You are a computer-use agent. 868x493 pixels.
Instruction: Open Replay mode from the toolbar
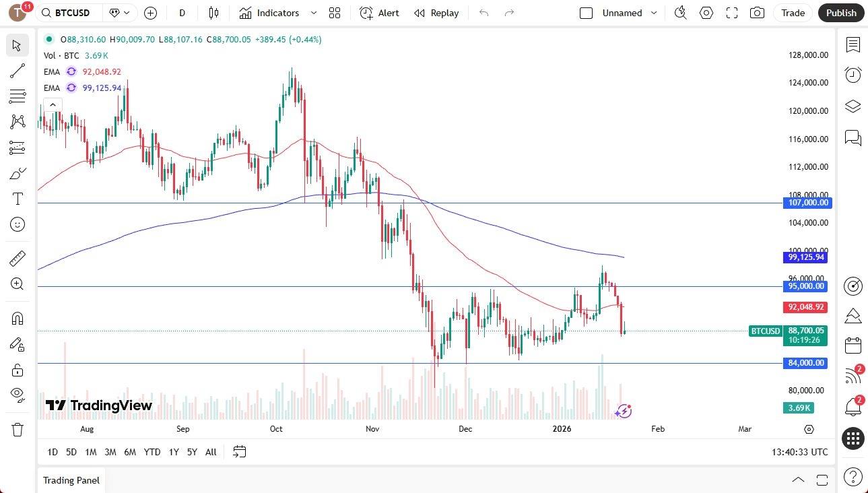coord(436,13)
